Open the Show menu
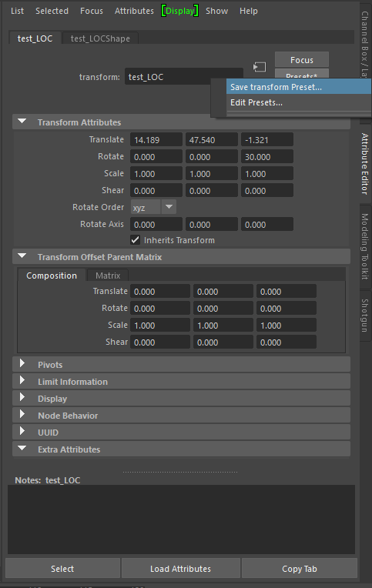This screenshot has width=372, height=588. [x=216, y=11]
